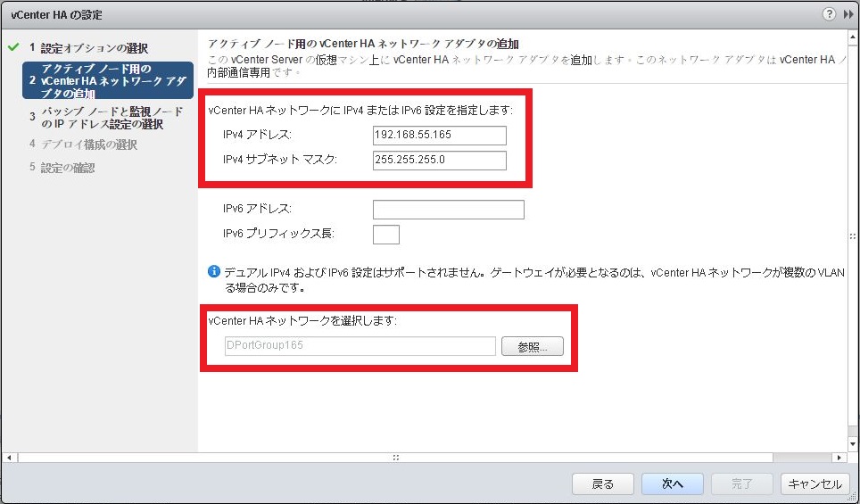
Task: Click the IPv6 プリフィックス長: label
Action: click(278, 234)
